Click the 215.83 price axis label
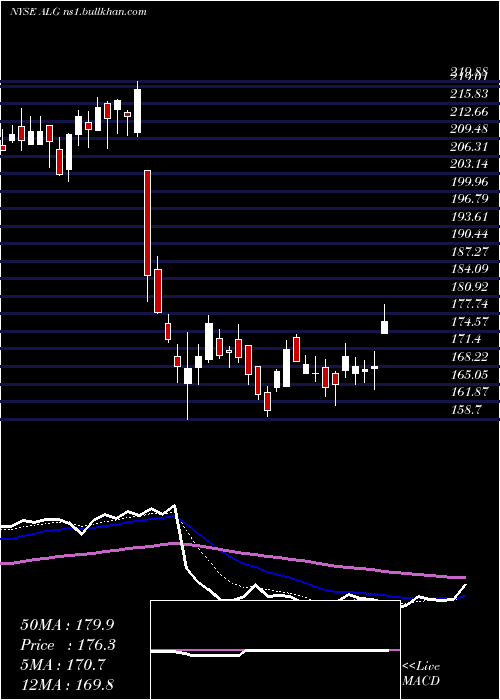The height and width of the screenshot is (700, 500). (x=469, y=94)
